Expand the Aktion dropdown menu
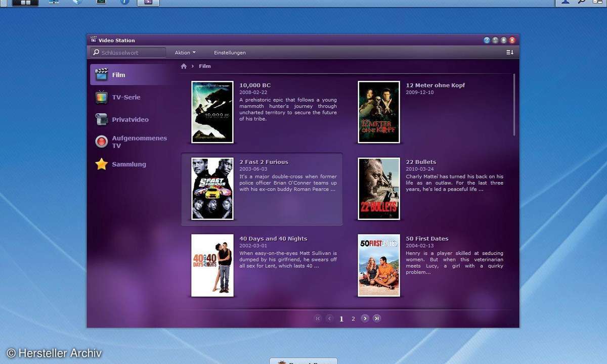This screenshot has height=364, width=607. coord(185,53)
